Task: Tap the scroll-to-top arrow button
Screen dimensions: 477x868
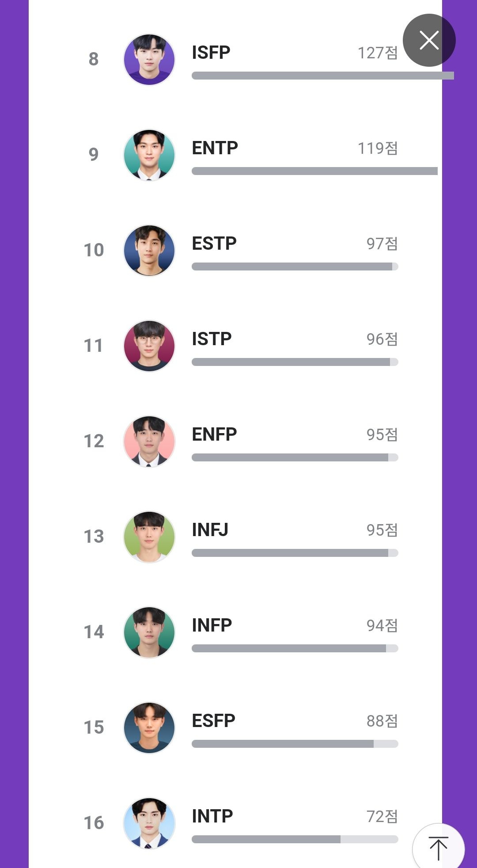Action: 438,848
